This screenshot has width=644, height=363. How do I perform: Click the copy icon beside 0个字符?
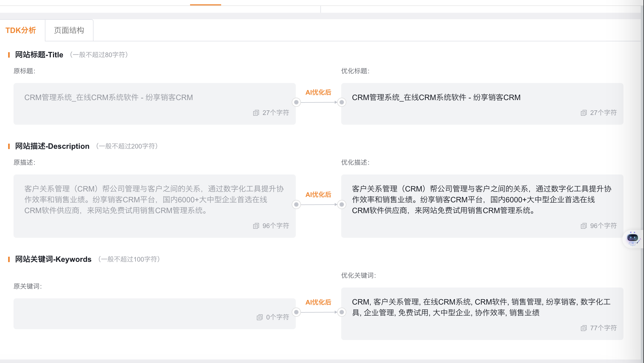click(260, 317)
